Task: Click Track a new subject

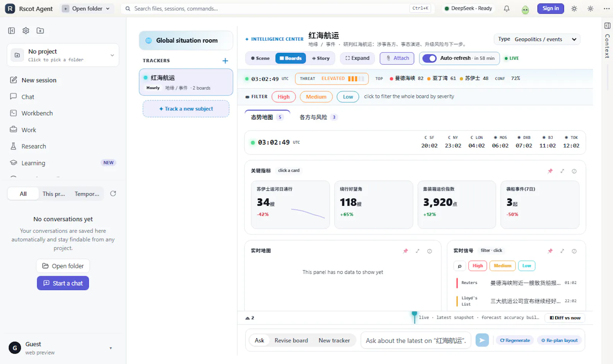Action: click(x=186, y=109)
